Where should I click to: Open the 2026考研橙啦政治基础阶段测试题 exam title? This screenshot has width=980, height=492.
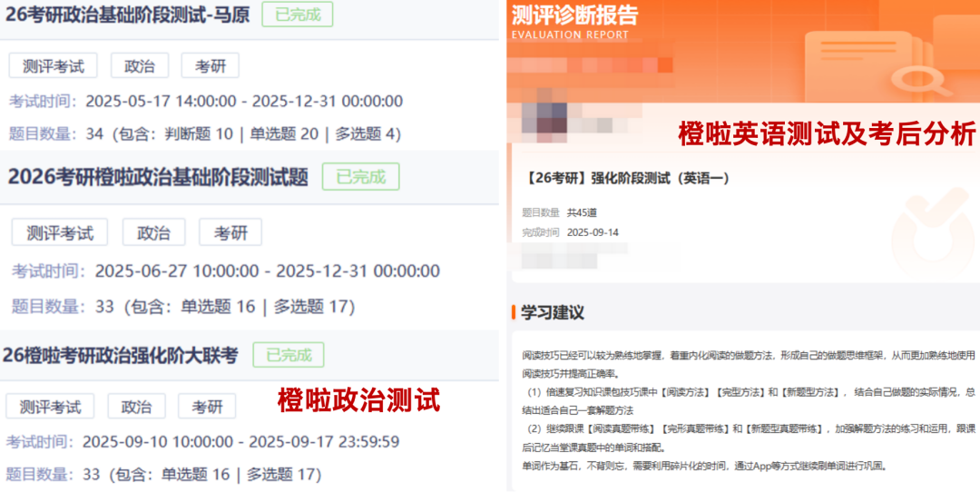(x=158, y=178)
